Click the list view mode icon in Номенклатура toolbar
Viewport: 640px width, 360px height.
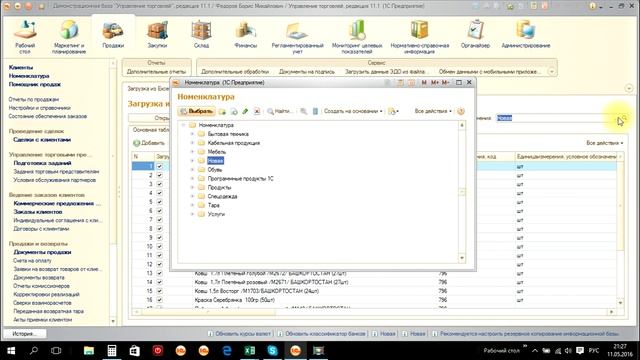tap(315, 111)
